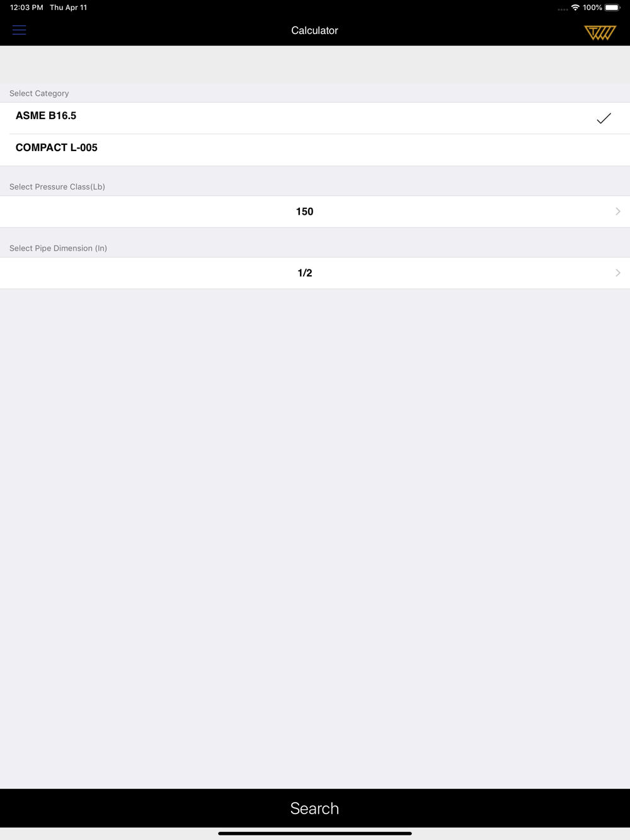The width and height of the screenshot is (630, 840).
Task: Tap the home indicator bar
Action: (x=315, y=833)
